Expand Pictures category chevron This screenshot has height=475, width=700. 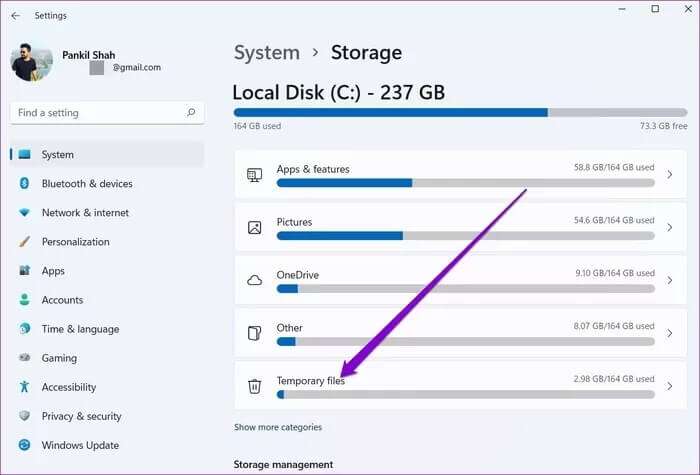point(670,227)
